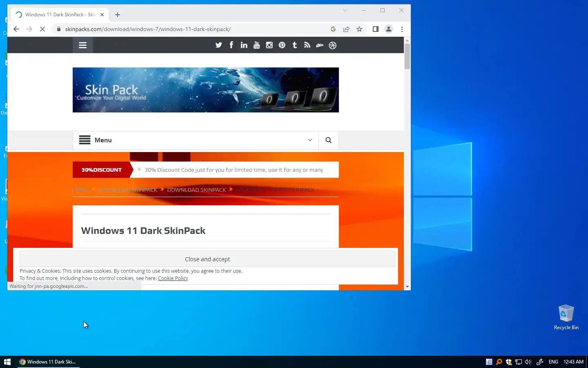Image resolution: width=588 pixels, height=368 pixels.
Task: Click Close and accept cookie button
Action: tap(207, 259)
